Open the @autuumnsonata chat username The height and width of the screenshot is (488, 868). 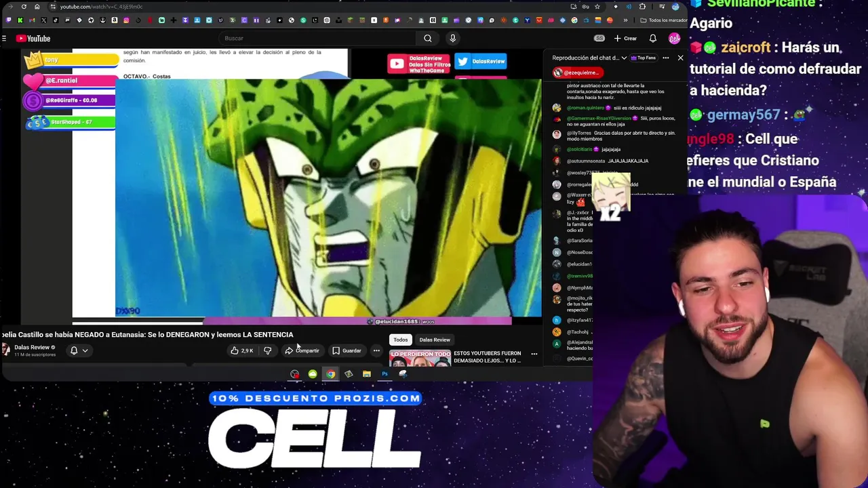[586, 161]
